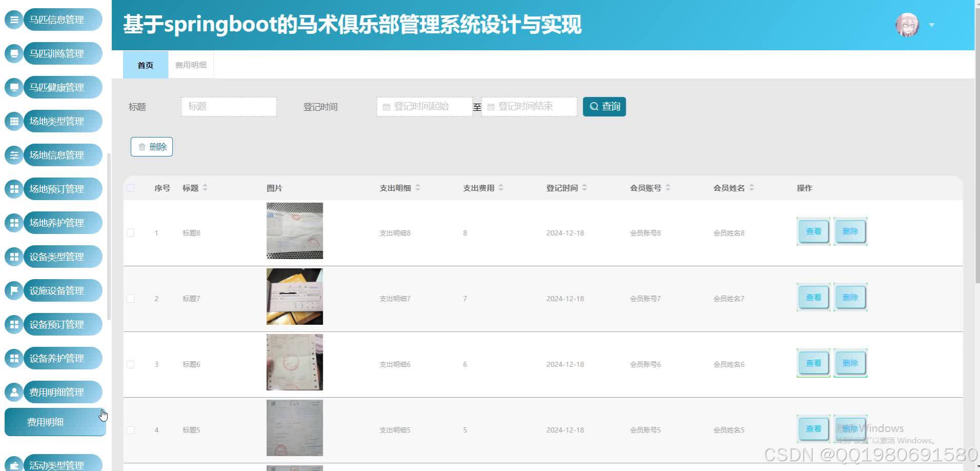Check the checkbox for row 标题6
This screenshot has height=471, width=980.
tap(130, 364)
